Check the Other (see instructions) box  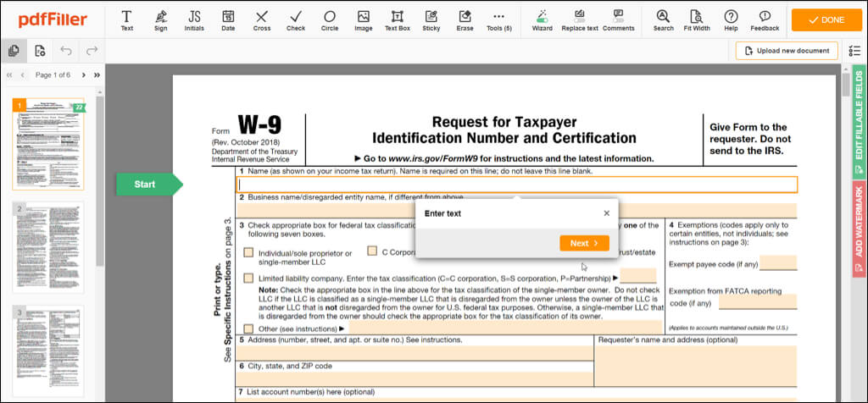point(248,328)
